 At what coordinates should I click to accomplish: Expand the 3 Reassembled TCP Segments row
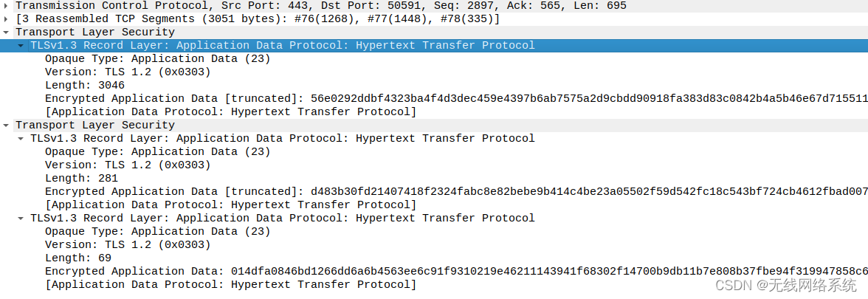(x=6, y=19)
